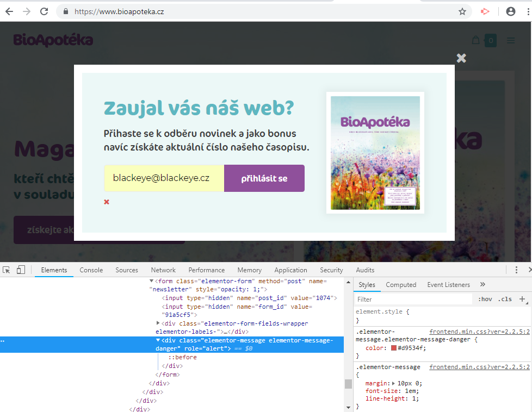This screenshot has height=412, width=532.
Task: Toggle the device toolbar in DevTools
Action: click(x=21, y=270)
